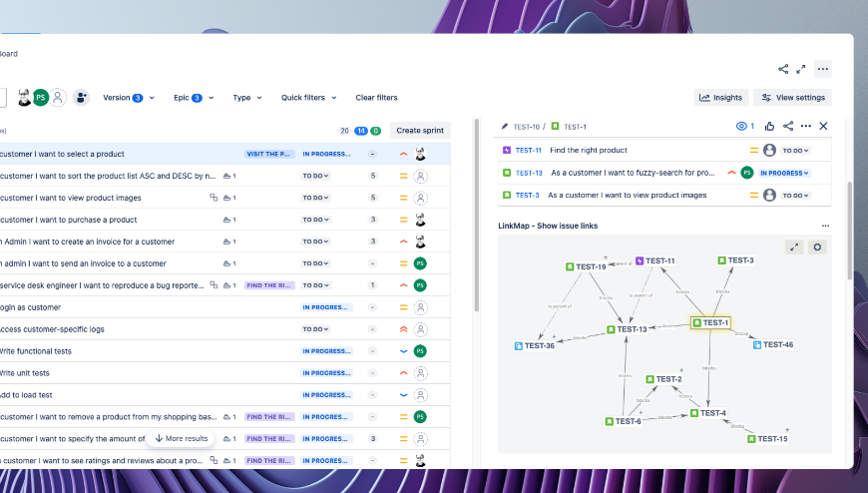Select the TEST-15 node in LinkMap
Viewport: 868px width, 493px height.
tap(767, 439)
